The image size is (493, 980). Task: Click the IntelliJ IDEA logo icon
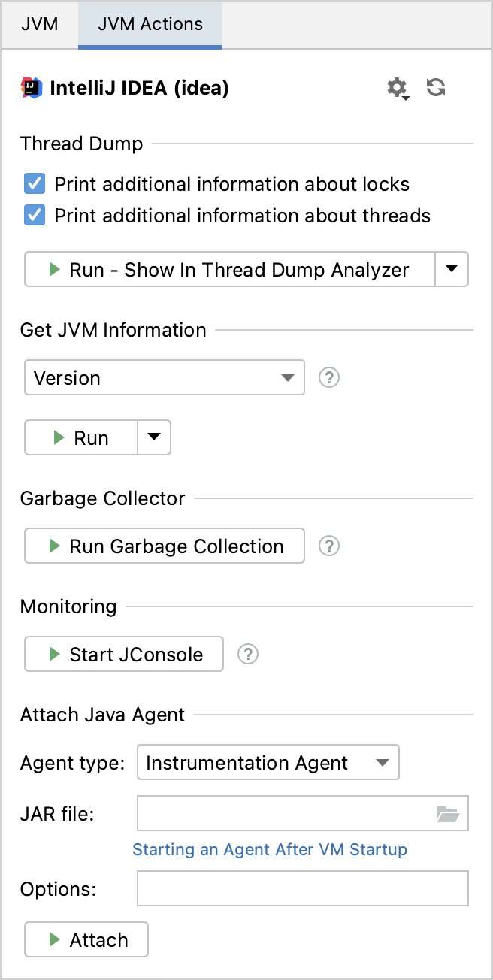pyautogui.click(x=32, y=88)
